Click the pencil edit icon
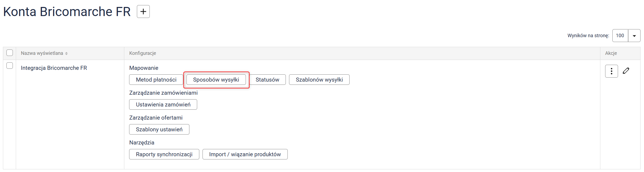 [626, 71]
